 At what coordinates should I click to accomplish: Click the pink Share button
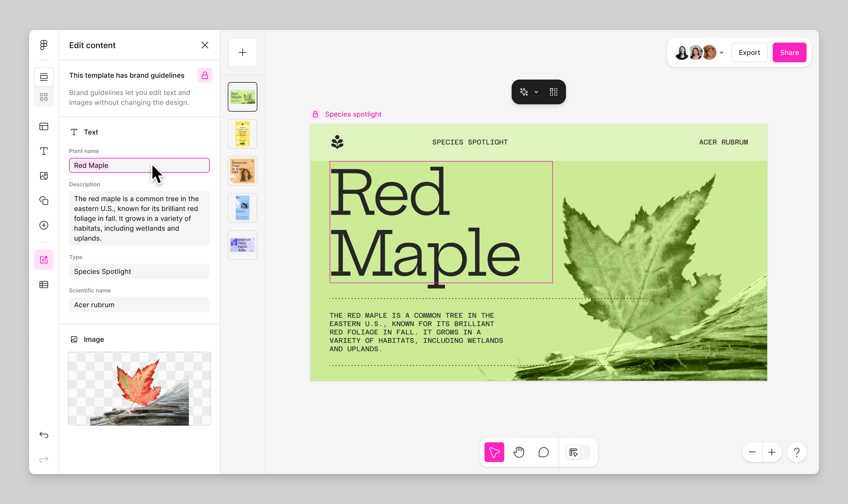789,53
